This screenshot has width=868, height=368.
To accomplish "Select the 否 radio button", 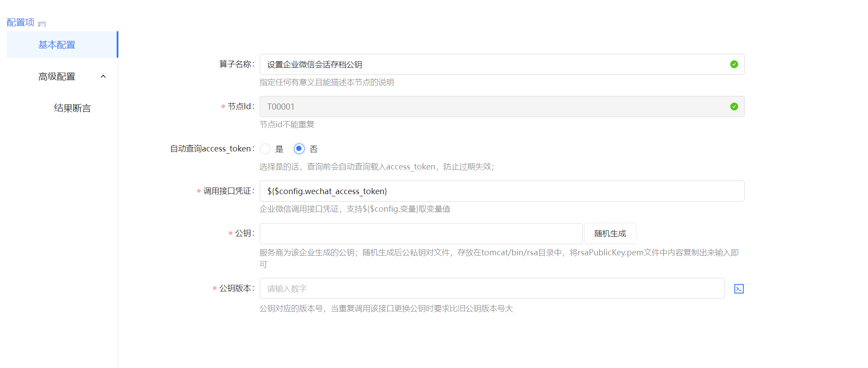I will coord(299,149).
